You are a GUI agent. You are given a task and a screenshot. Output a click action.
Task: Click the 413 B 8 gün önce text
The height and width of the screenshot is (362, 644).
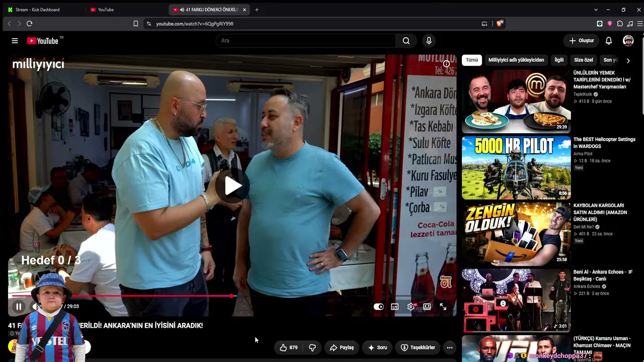coord(593,102)
